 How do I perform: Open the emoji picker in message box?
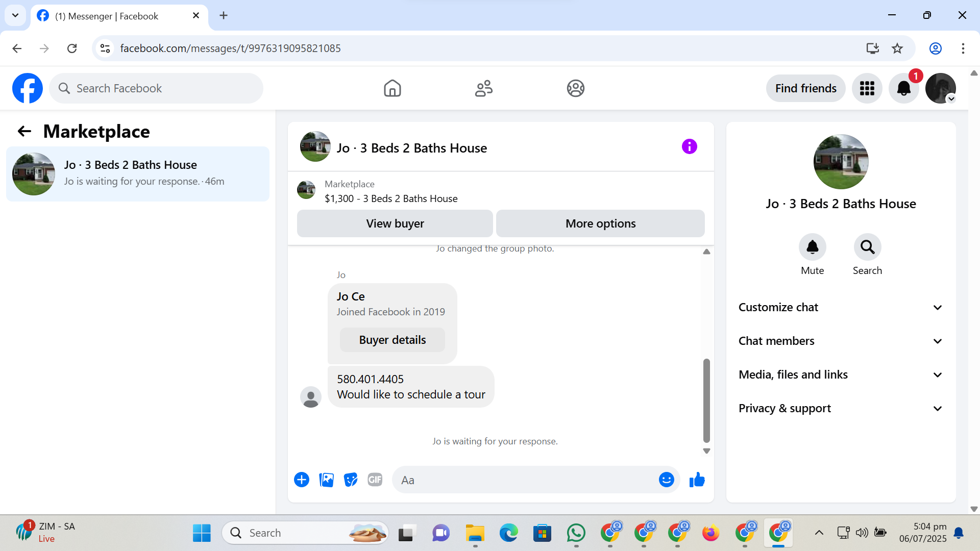coord(666,480)
